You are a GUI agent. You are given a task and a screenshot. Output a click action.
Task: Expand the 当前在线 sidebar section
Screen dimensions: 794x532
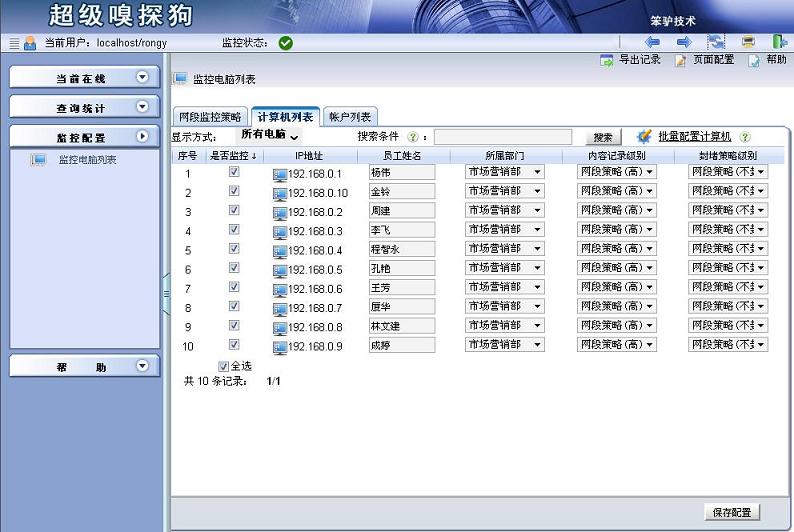pos(142,77)
